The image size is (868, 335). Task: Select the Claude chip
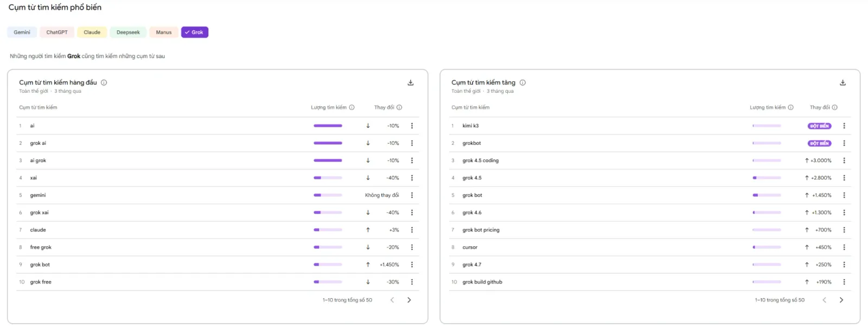tap(92, 33)
